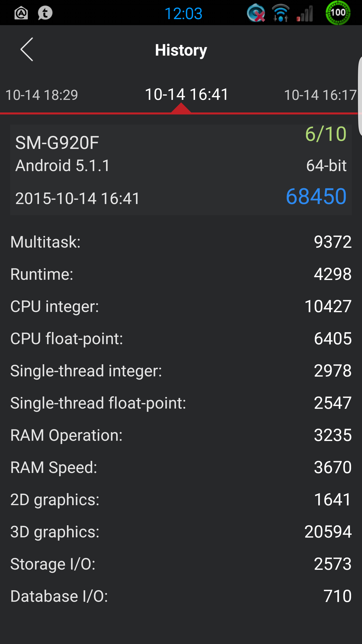Select the Database I/O row
Viewport: 362px width, 644px height.
point(181,596)
